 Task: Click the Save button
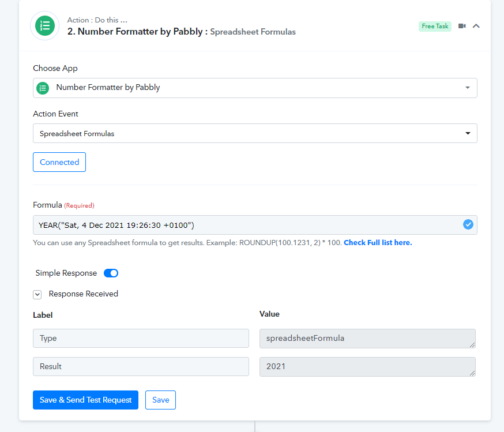pos(160,400)
